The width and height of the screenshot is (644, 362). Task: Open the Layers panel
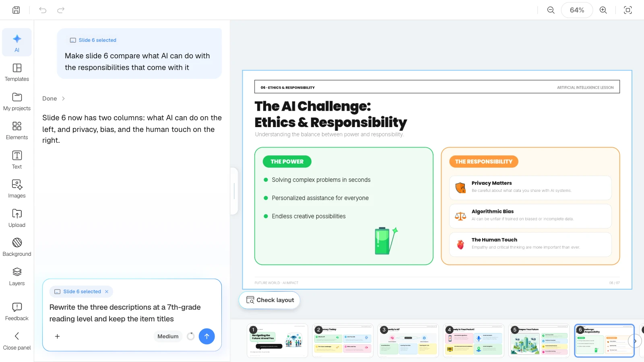coord(17,276)
